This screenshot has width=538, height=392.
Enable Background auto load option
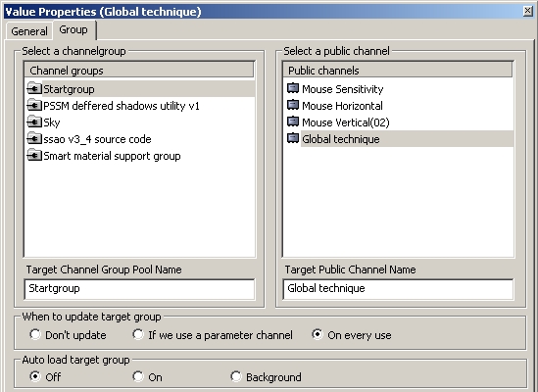tap(236, 376)
